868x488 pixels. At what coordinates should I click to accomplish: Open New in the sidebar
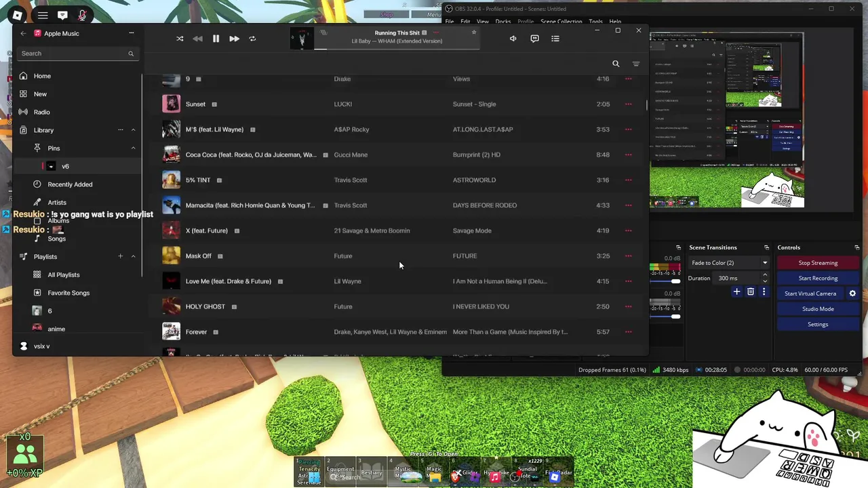coord(41,94)
